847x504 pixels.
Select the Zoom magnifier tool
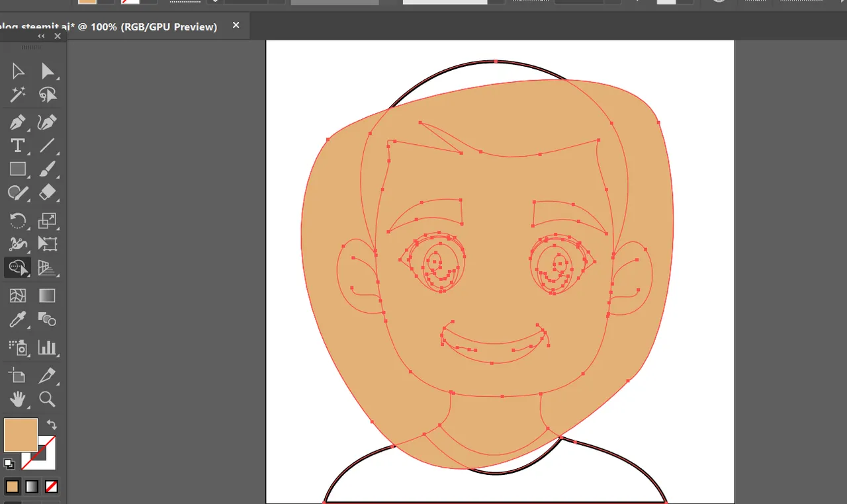[x=47, y=399]
